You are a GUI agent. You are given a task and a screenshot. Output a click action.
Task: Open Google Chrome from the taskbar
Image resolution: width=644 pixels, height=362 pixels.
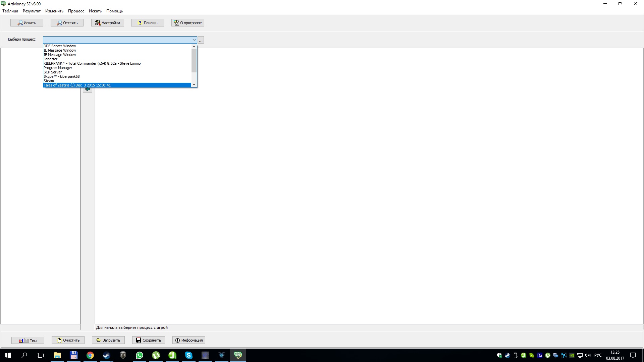(x=90, y=355)
